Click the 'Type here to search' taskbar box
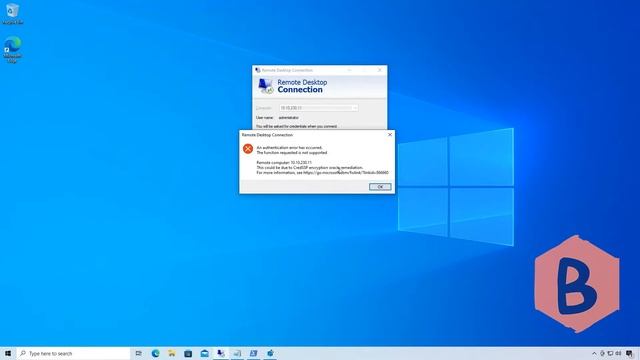This screenshot has width=640, height=360. click(x=73, y=353)
